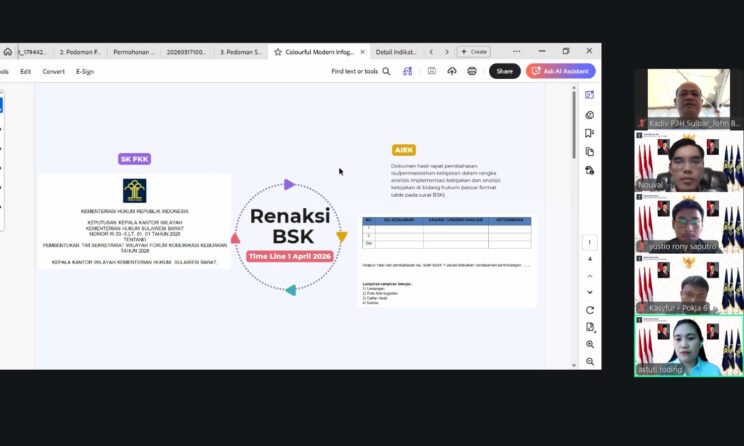Switch to the Detail Indikat... tab
The height and width of the screenshot is (446, 744).
pyautogui.click(x=397, y=51)
